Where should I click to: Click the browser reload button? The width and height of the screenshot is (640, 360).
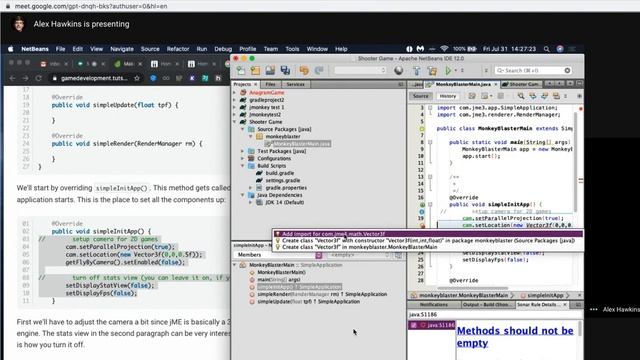pos(38,78)
